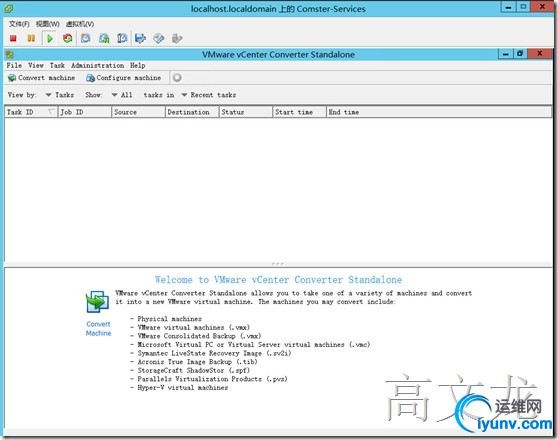Click the Configure machine toolbar button

(123, 78)
